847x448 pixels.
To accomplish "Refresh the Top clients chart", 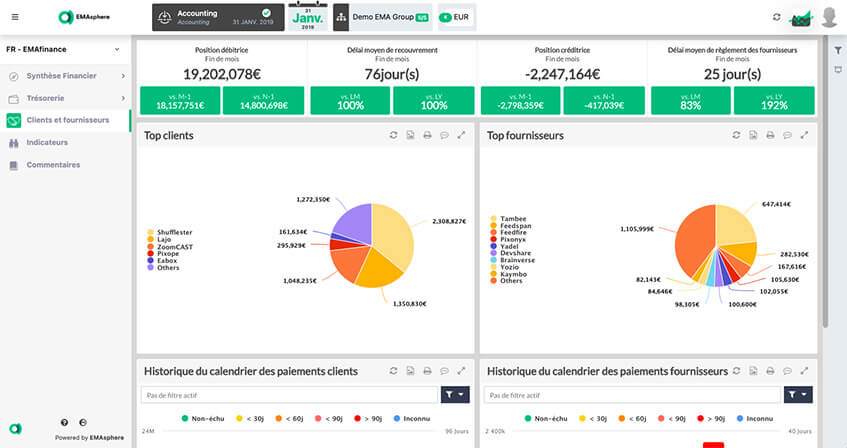I will (394, 136).
